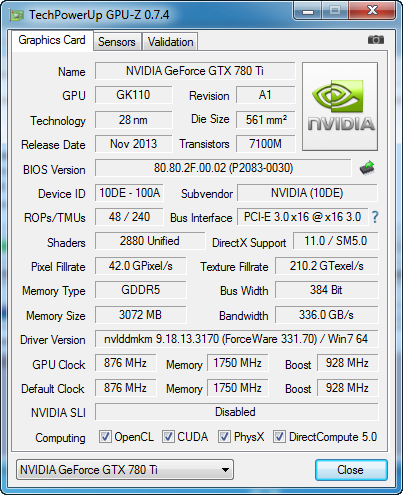Click the Bus Interface field PCI-E 3.0

(x=302, y=217)
